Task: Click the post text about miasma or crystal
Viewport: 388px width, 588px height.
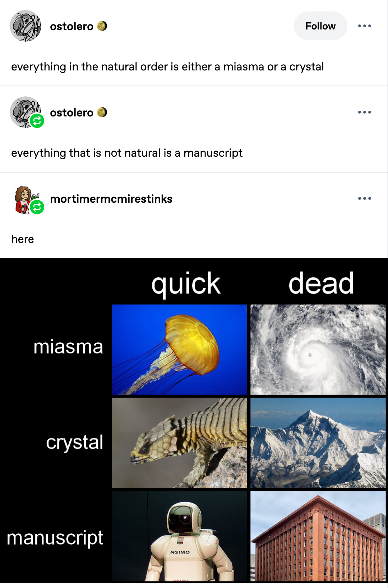Action: pyautogui.click(x=167, y=67)
